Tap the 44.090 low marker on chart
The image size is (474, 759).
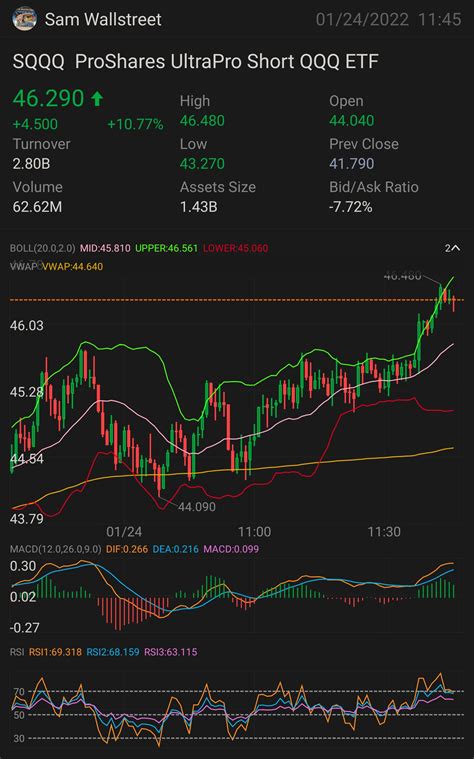(x=197, y=507)
